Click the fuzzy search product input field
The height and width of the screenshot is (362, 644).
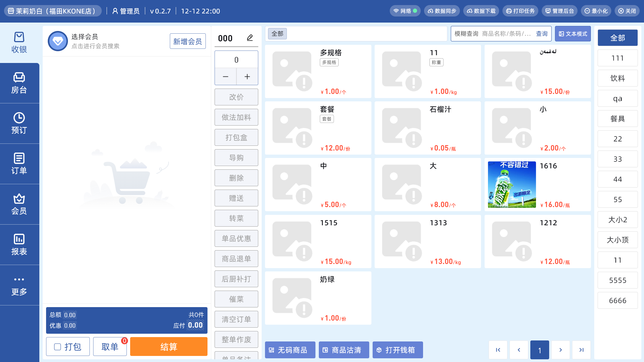pyautogui.click(x=506, y=34)
